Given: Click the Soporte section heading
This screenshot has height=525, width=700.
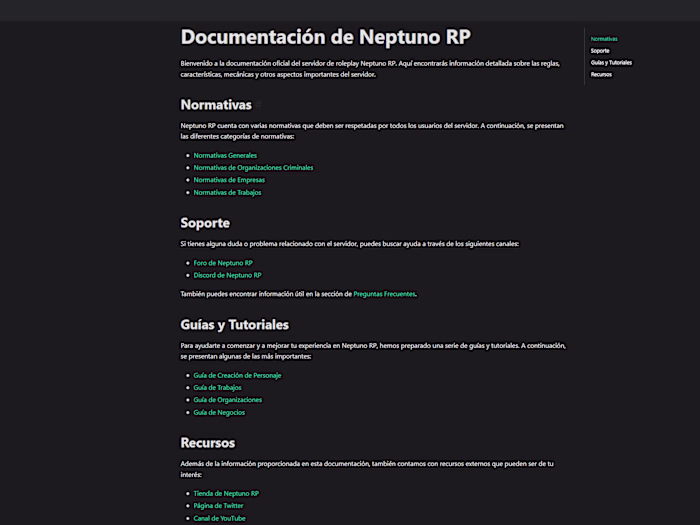Looking at the screenshot, I should pos(205,223).
